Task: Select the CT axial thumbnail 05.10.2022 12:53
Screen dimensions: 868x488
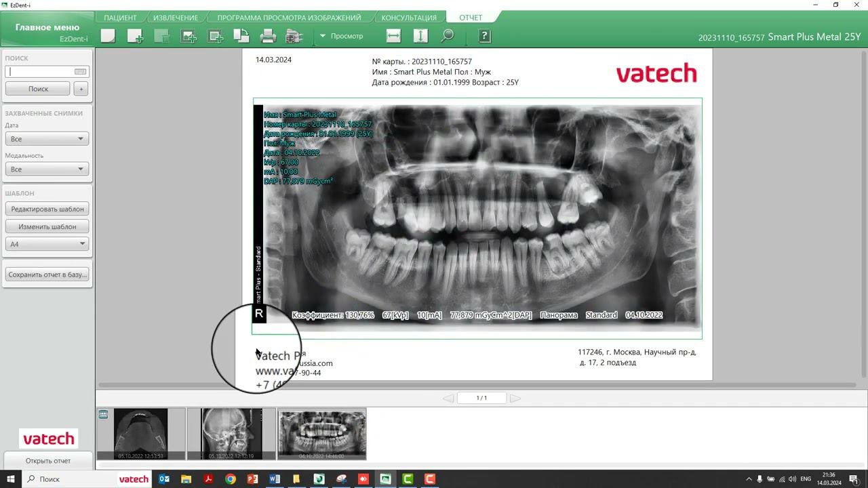Action: [x=140, y=434]
